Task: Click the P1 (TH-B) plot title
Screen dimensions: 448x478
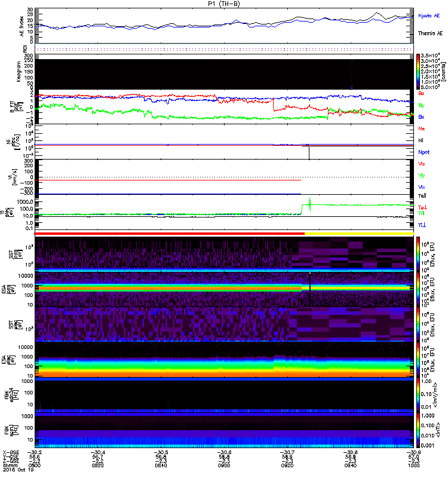Action: pyautogui.click(x=223, y=4)
